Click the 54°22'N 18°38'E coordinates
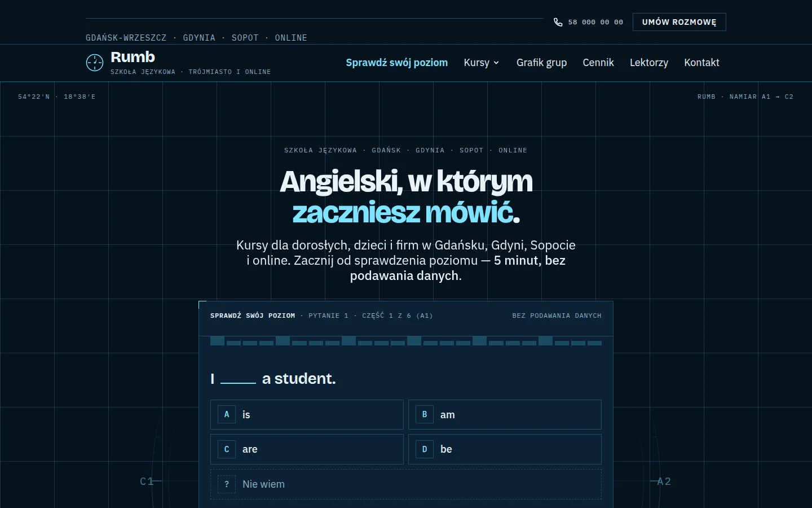This screenshot has height=508, width=812. point(56,97)
